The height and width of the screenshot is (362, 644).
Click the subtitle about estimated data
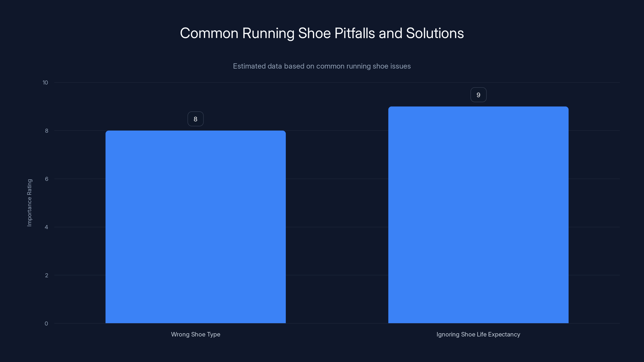point(322,66)
